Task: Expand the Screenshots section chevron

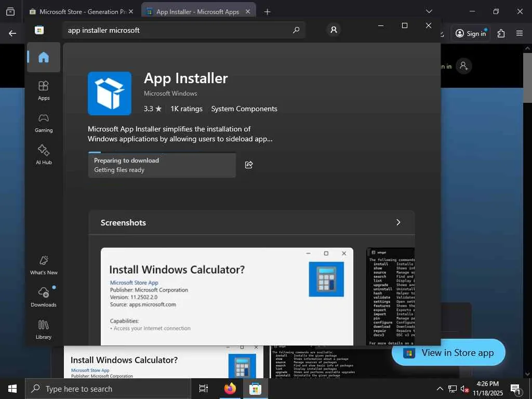Action: tap(398, 222)
